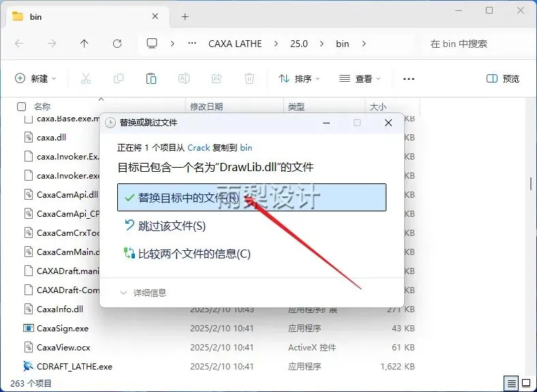This screenshot has height=392, width=537.
Task: Sort by the 大小 column
Action: [x=378, y=107]
